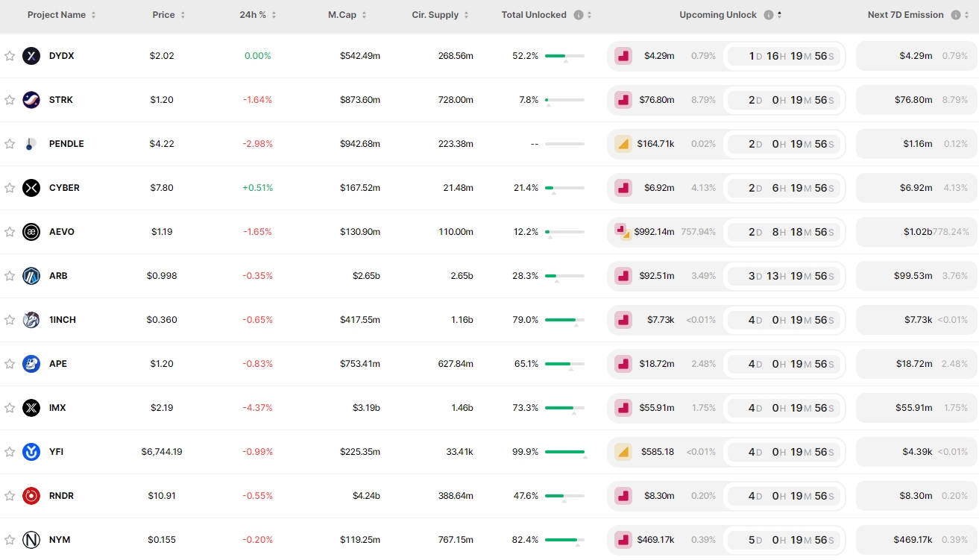Screen dimensions: 979x560
Task: Open the DYDX project name link
Action: pyautogui.click(x=62, y=56)
